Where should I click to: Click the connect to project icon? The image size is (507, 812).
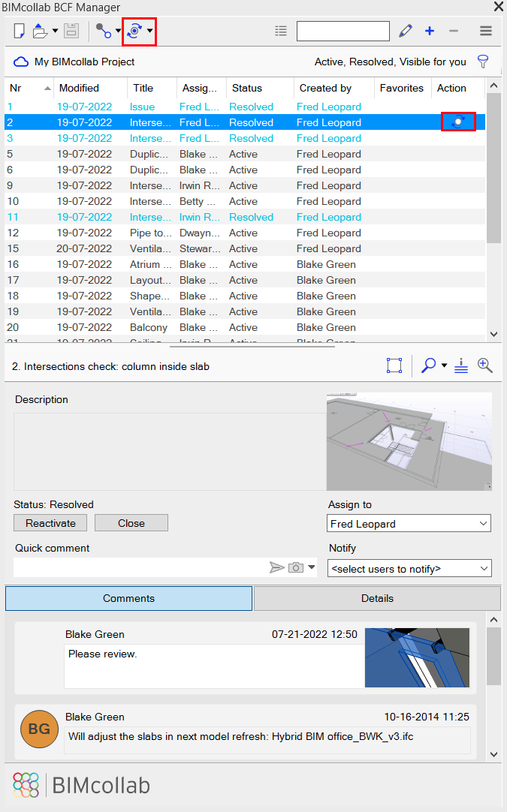(x=103, y=31)
